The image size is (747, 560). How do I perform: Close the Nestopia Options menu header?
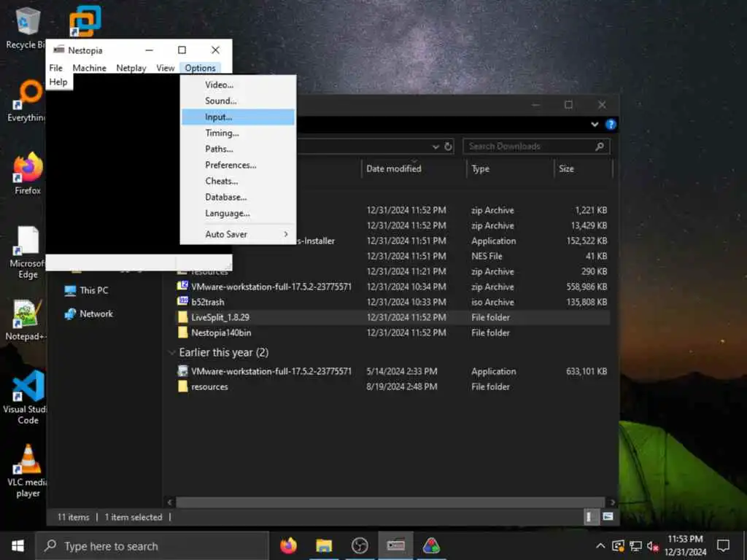point(200,68)
